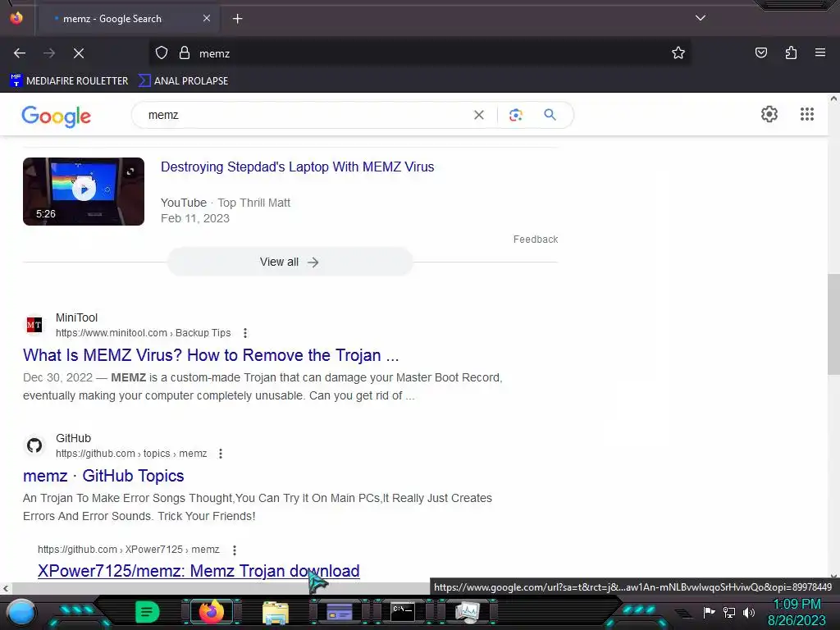This screenshot has height=630, width=840.
Task: Open a new tab with the plus button
Action: 237,19
